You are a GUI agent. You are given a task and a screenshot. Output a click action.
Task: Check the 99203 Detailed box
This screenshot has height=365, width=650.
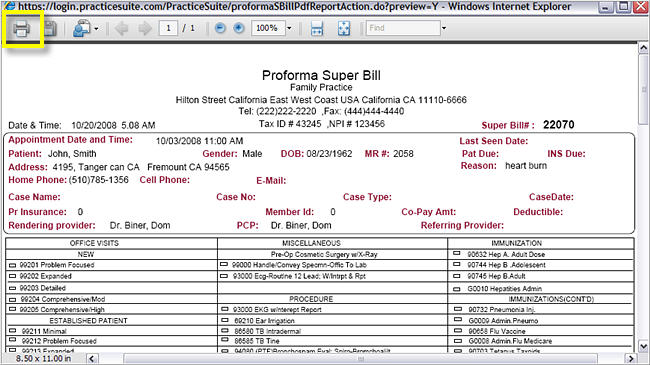click(x=12, y=288)
